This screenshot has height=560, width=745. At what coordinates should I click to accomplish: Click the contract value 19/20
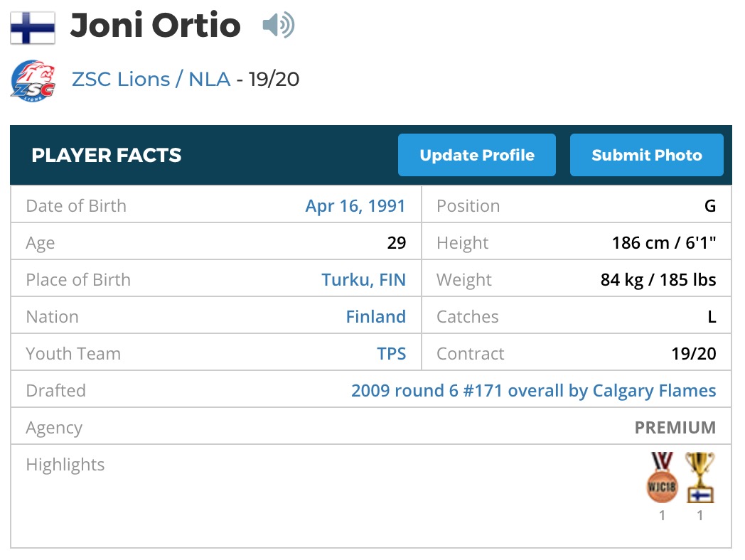point(694,353)
